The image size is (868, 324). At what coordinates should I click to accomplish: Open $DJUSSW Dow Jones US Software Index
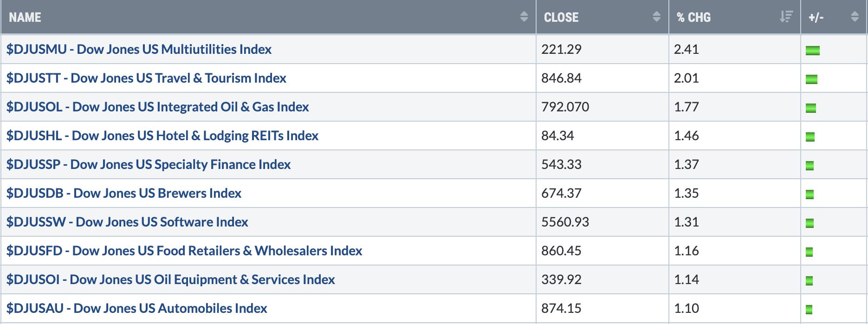[x=127, y=222]
